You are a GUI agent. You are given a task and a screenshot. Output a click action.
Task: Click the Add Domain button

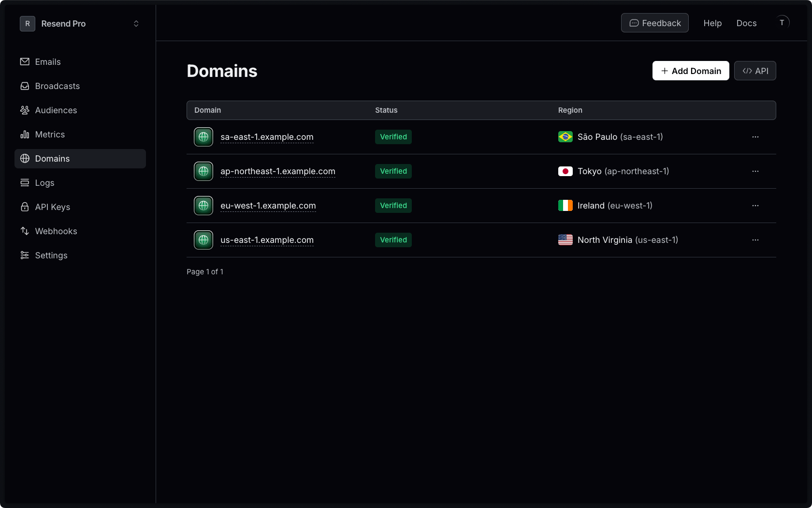pos(691,71)
